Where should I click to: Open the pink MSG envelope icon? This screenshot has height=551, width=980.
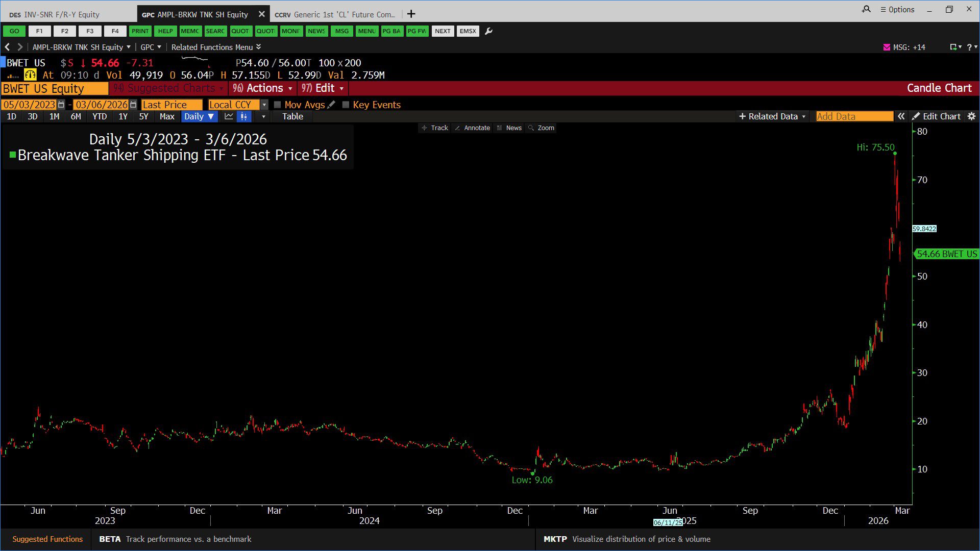point(887,47)
